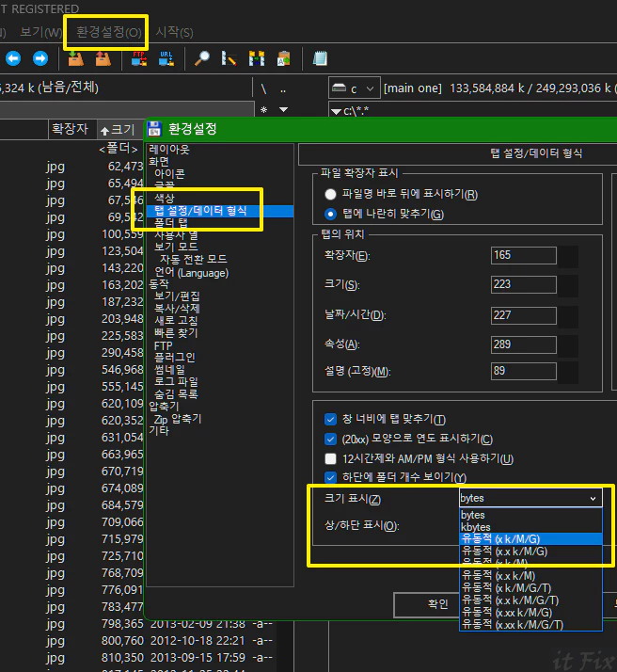
Task: Select 폴더 탭 in the settings tree
Action: point(171,222)
